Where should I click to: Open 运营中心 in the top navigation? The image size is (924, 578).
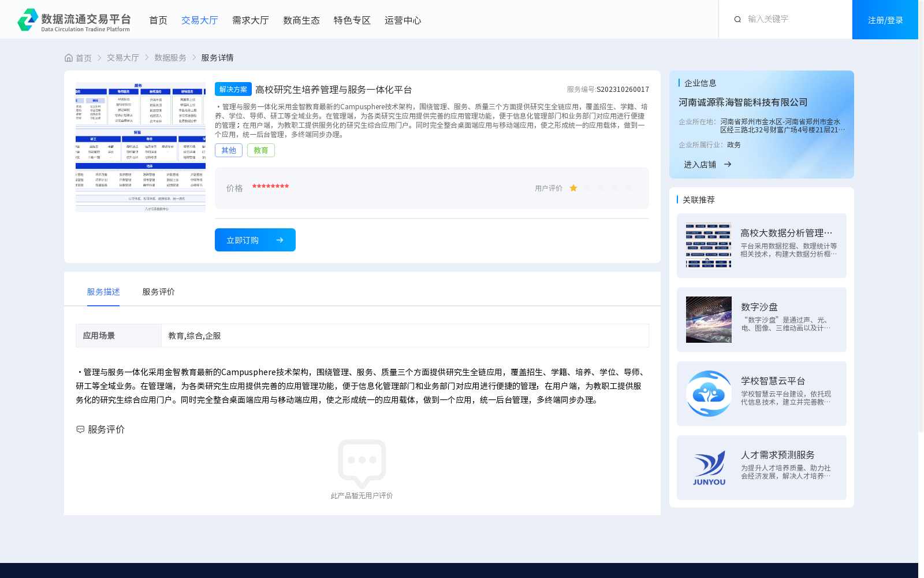click(403, 20)
